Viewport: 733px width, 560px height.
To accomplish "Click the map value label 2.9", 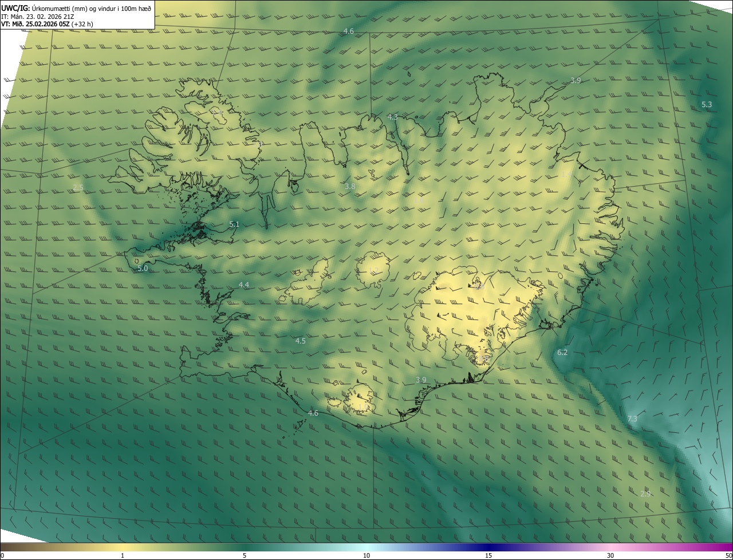I will point(645,494).
